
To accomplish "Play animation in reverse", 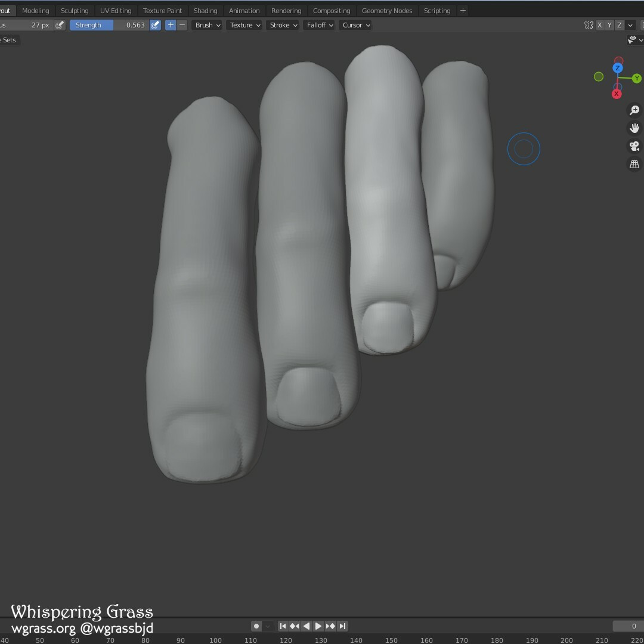I will coord(306,626).
